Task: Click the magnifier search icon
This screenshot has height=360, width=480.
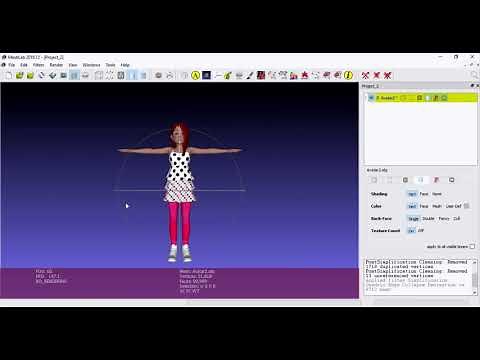Action: point(475,75)
